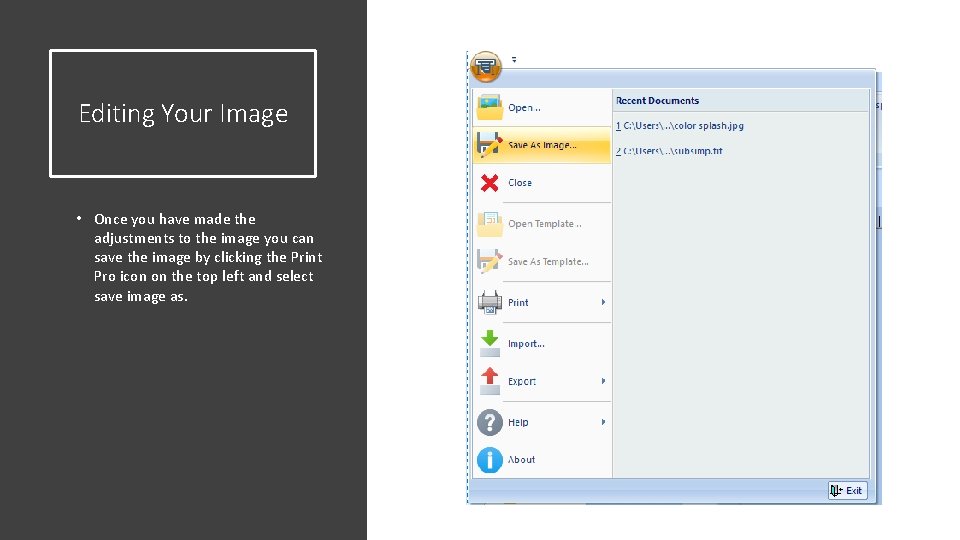Image resolution: width=960 pixels, height=540 pixels.
Task: Click the Save As Template icon
Action: coord(490,261)
